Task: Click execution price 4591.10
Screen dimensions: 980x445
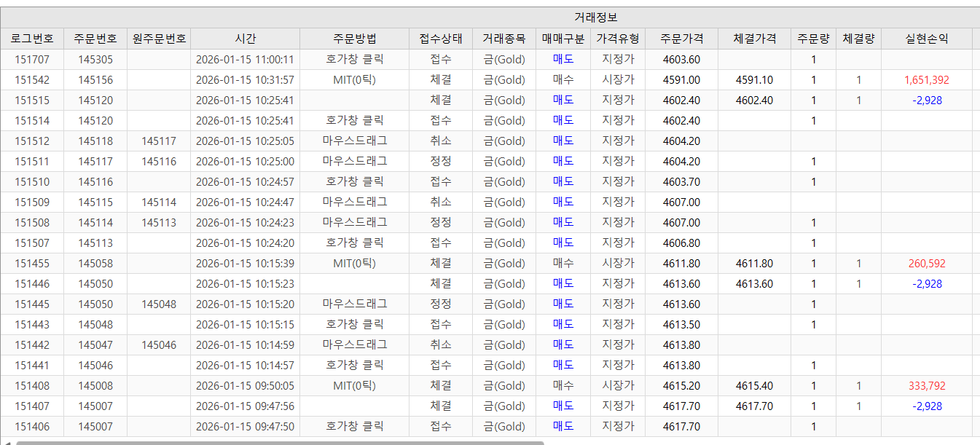Action: [x=755, y=80]
